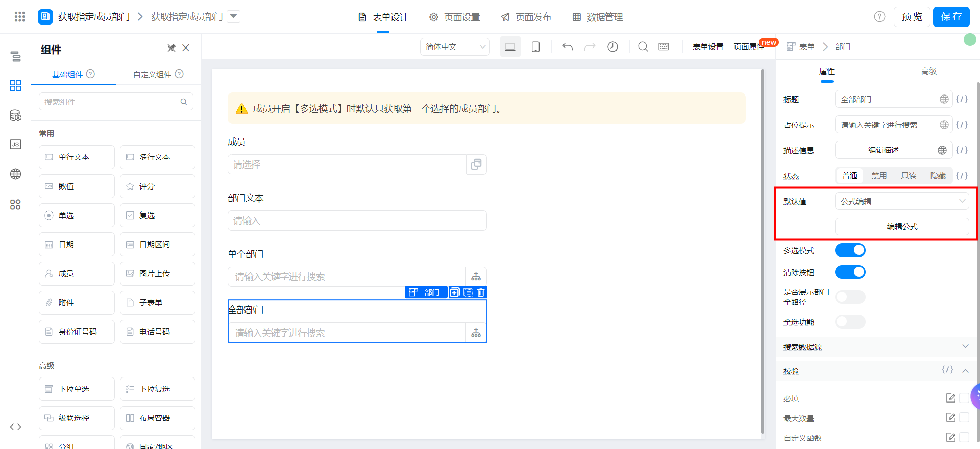Click the org tree icon in 单个部门 field
This screenshot has width=980, height=449.
point(476,276)
